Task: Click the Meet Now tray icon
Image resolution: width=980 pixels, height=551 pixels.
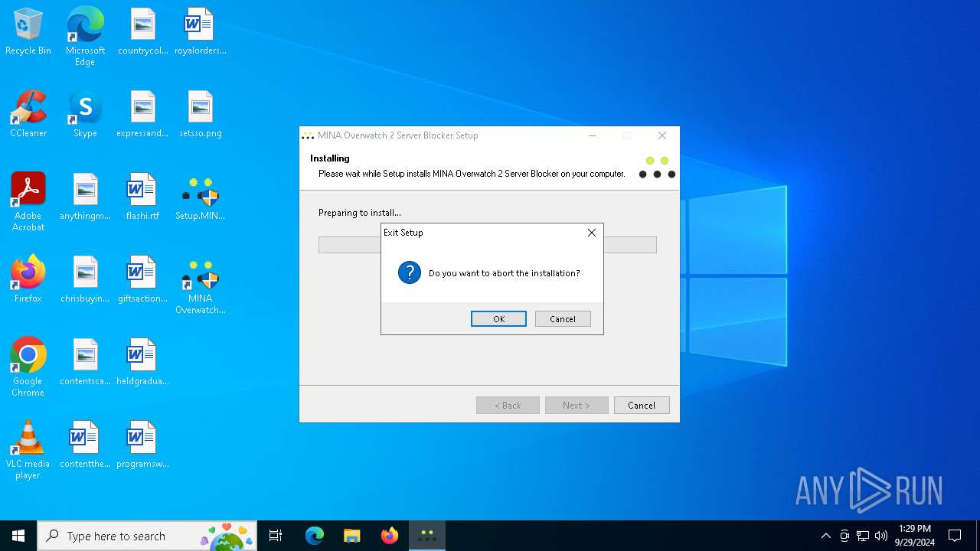Action: pyautogui.click(x=844, y=536)
